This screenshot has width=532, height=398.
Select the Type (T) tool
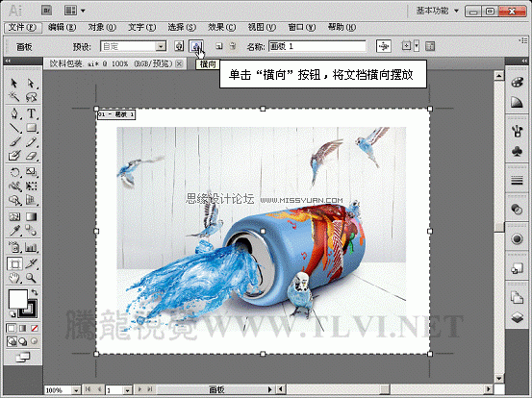[x=31, y=113]
